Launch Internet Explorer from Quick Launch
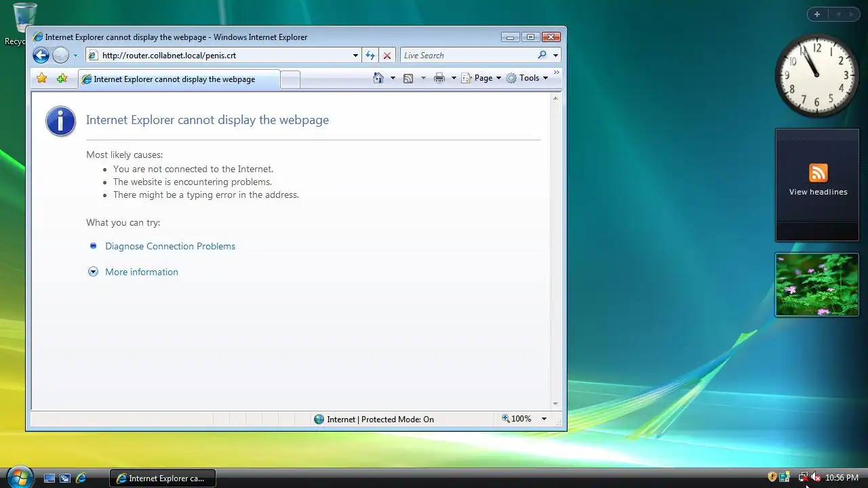868x488 pixels. click(81, 478)
